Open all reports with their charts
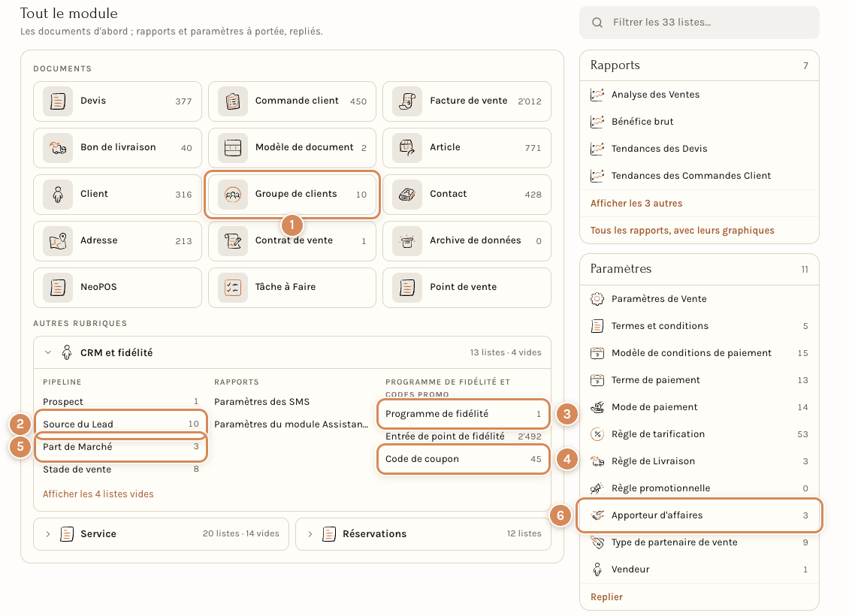 [x=682, y=231]
